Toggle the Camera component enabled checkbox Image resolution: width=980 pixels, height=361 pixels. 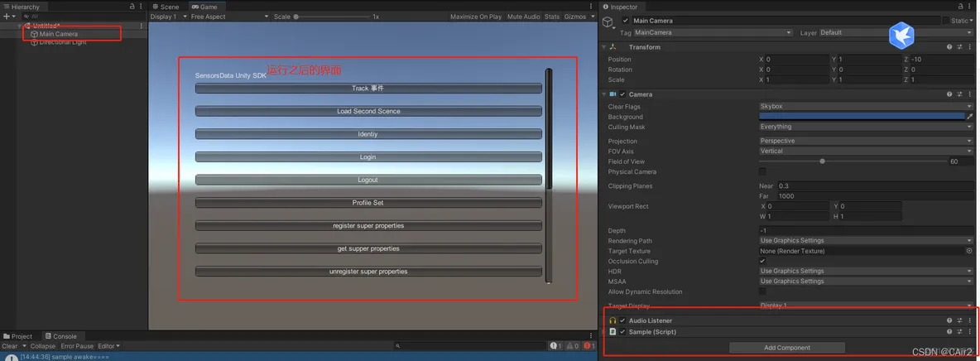click(622, 94)
